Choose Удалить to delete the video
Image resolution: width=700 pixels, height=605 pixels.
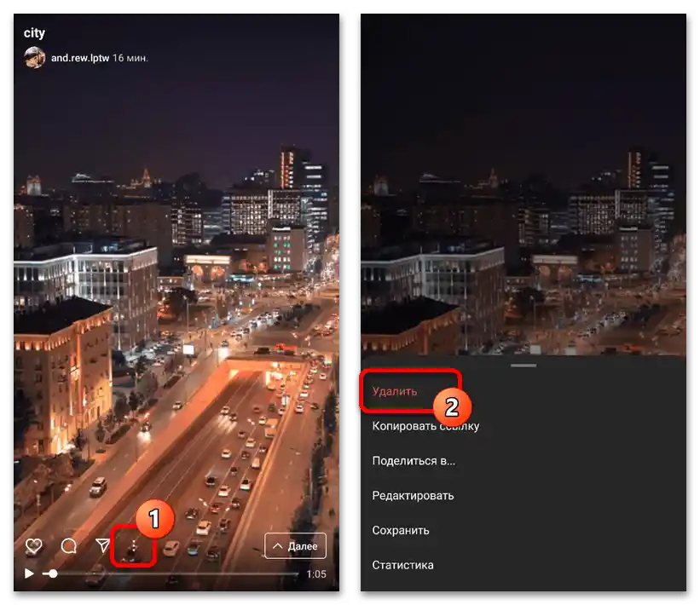coord(395,391)
